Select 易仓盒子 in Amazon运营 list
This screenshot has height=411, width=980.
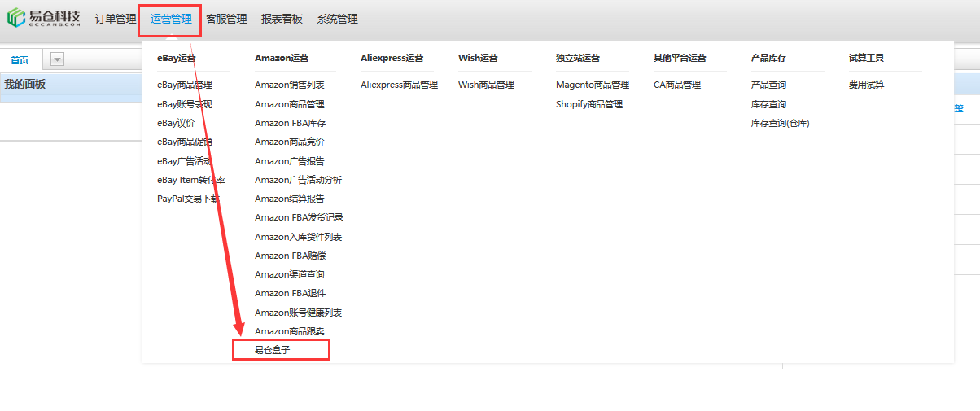273,350
